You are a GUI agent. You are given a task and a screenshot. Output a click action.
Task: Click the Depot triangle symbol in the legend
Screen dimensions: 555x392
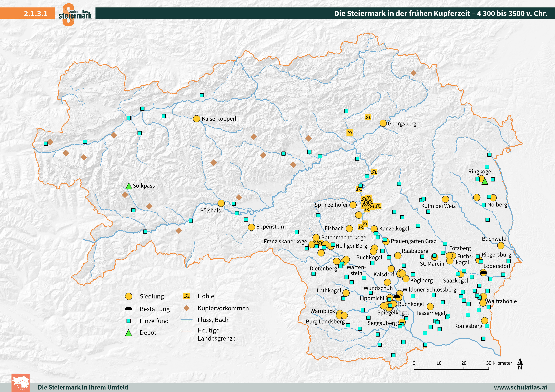click(129, 332)
